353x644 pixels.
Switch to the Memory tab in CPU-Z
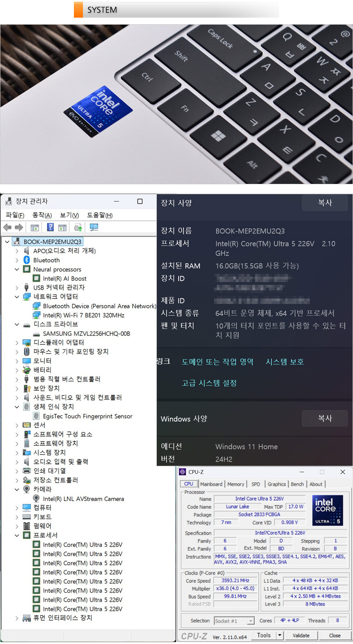coord(236,484)
